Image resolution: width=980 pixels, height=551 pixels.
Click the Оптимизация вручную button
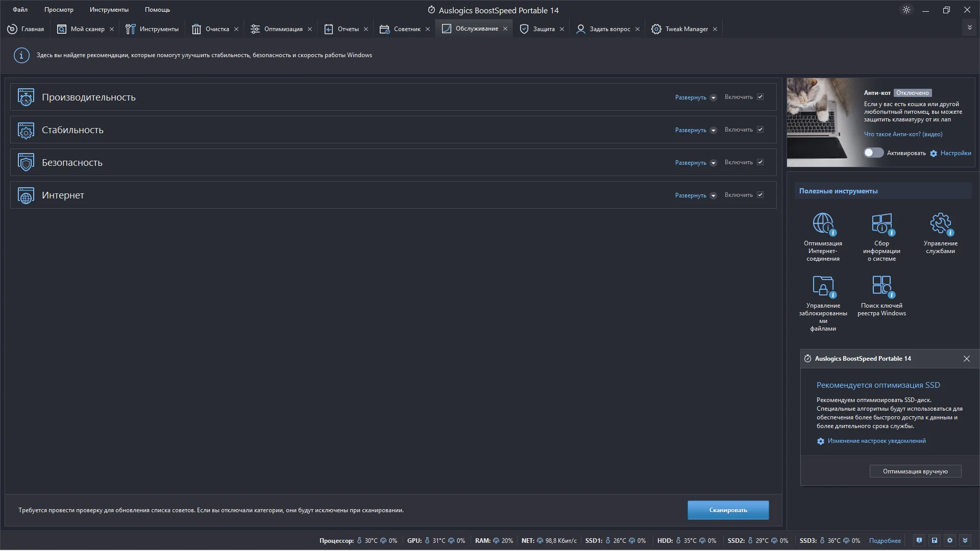point(915,471)
